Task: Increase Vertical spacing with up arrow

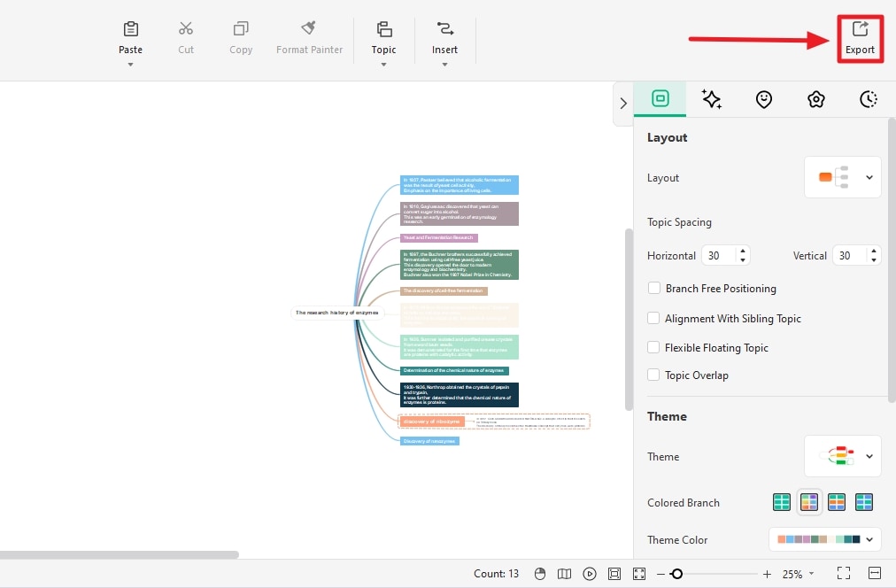Action: coord(874,251)
